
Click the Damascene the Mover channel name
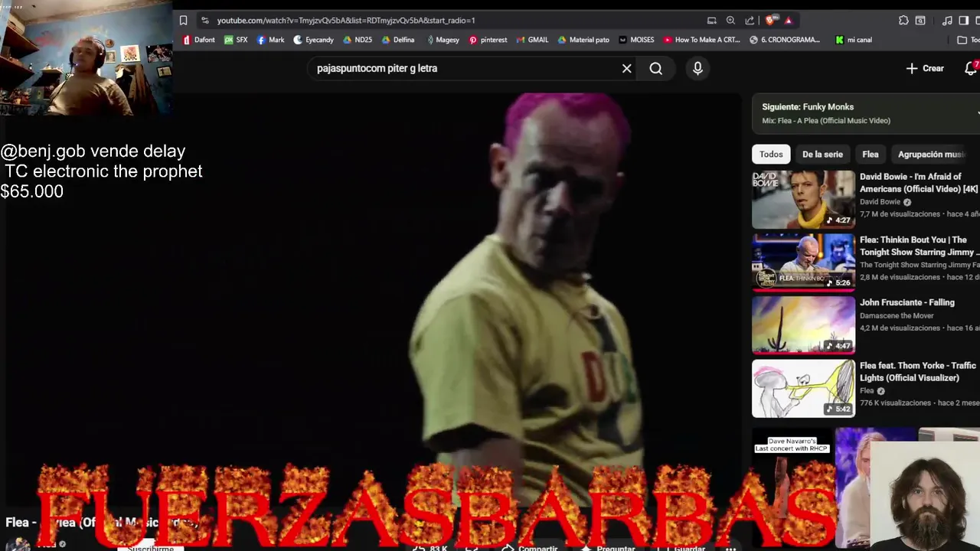897,315
